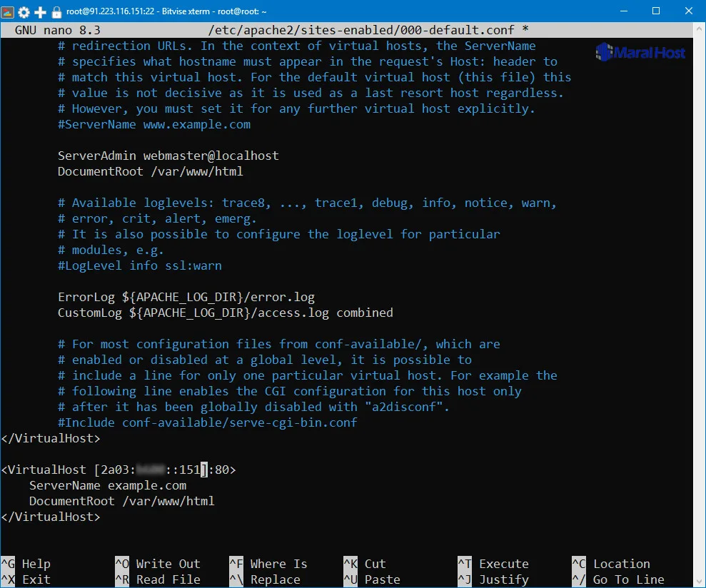
Task: Click the Bitvise xterm application icon
Action: [9, 12]
